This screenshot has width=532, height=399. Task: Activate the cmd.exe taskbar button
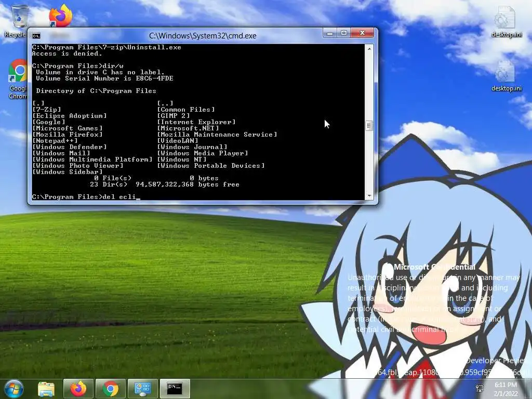[175, 389]
